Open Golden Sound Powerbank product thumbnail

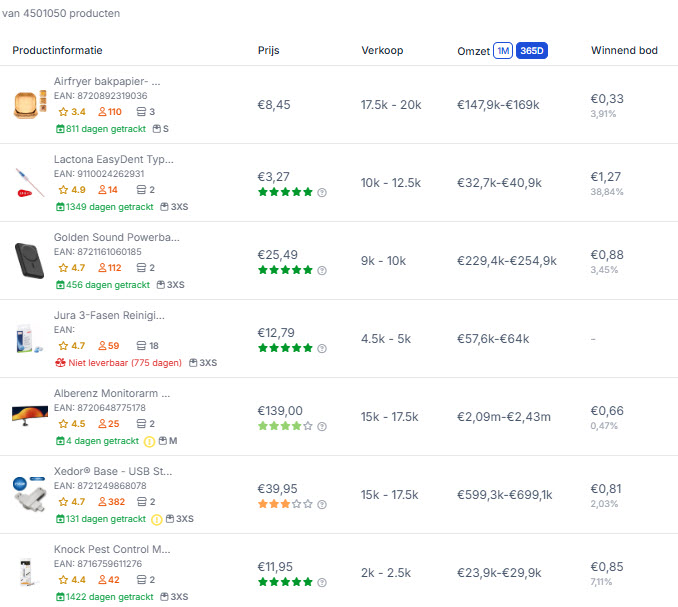[29, 261]
